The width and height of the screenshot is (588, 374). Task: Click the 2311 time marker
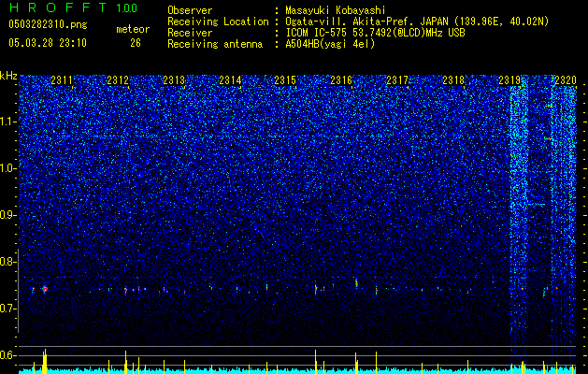(x=62, y=80)
